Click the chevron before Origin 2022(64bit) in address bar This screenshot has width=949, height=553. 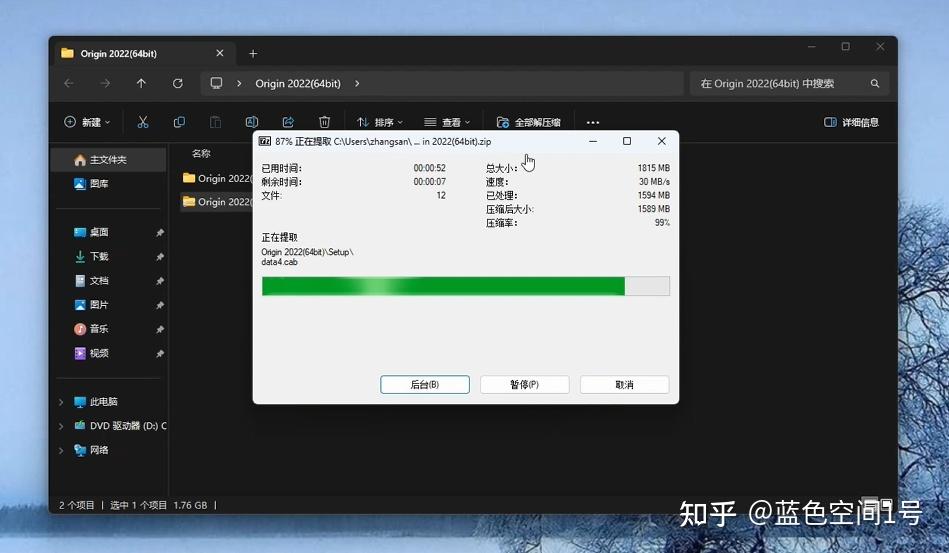tap(239, 83)
